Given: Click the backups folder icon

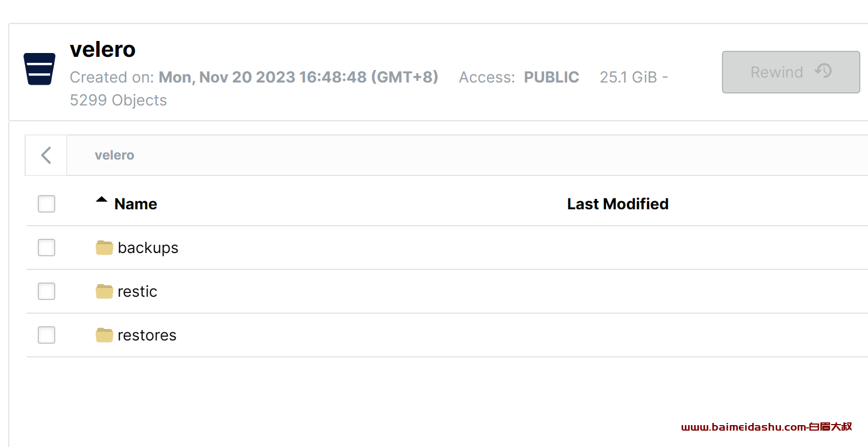Looking at the screenshot, I should click(104, 248).
